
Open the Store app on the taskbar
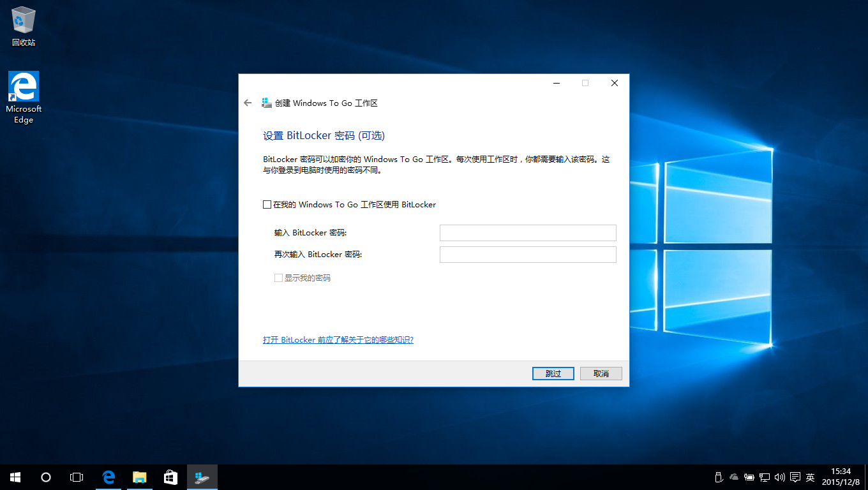click(x=170, y=477)
